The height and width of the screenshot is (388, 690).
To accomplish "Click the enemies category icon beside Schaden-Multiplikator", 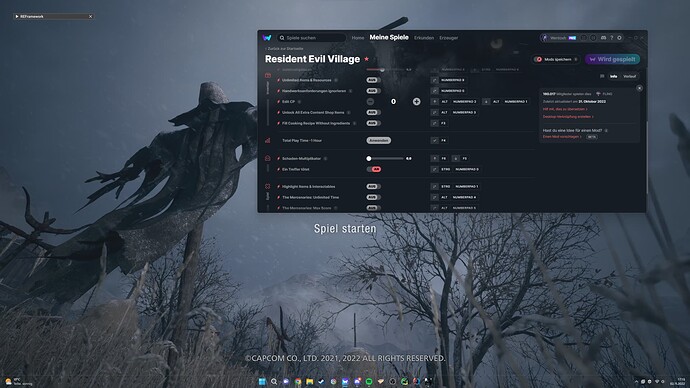I will (x=268, y=158).
